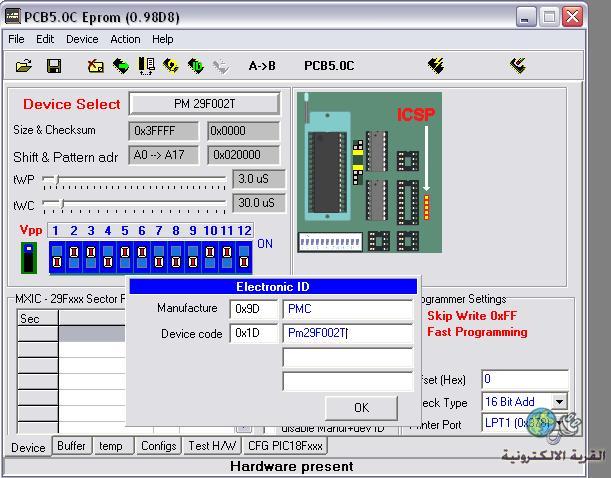Toggle DIP switch 12
Screen dimensions: 611x478
(x=244, y=258)
